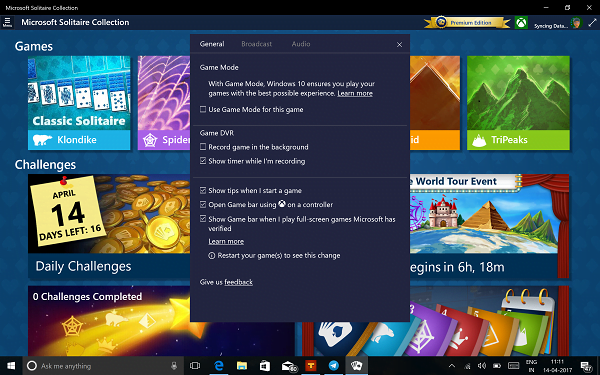Click the Spider web icon
The image size is (600, 375).
point(150,140)
